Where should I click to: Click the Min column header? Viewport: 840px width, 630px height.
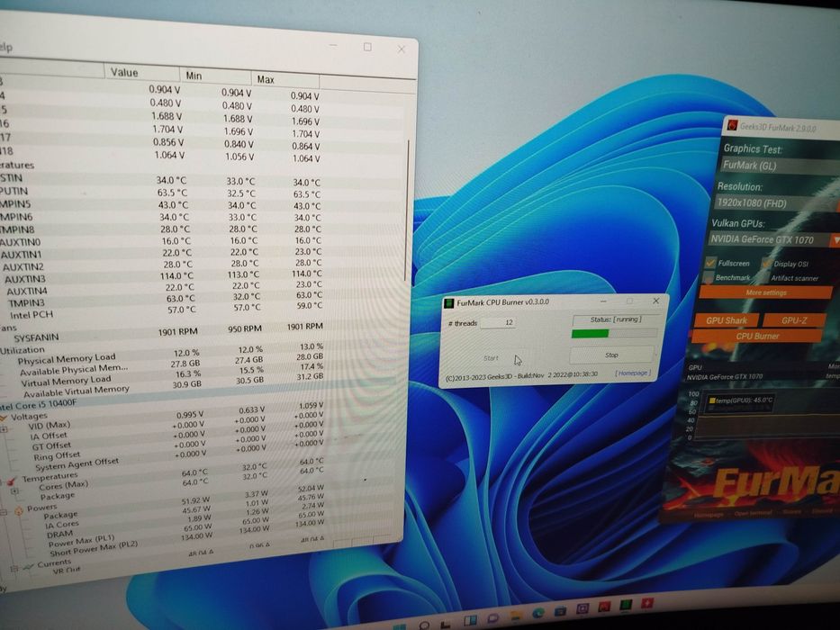coord(215,76)
